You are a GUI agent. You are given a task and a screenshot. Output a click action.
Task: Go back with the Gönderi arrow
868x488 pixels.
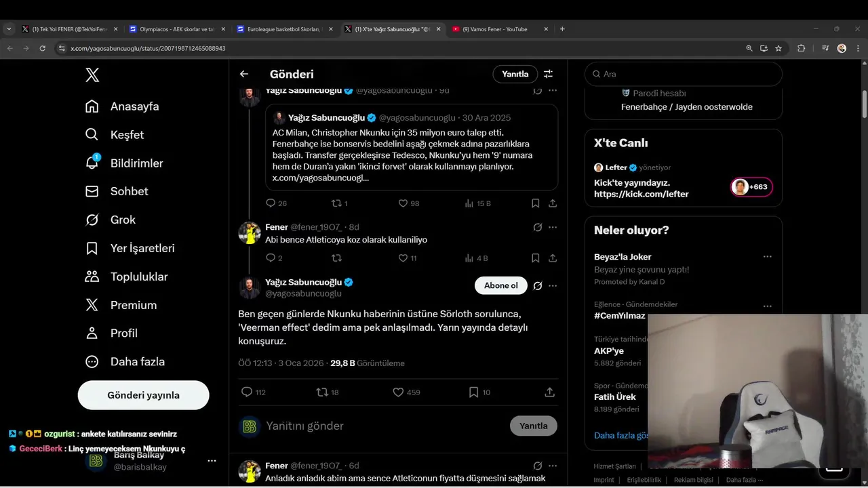[x=244, y=74]
